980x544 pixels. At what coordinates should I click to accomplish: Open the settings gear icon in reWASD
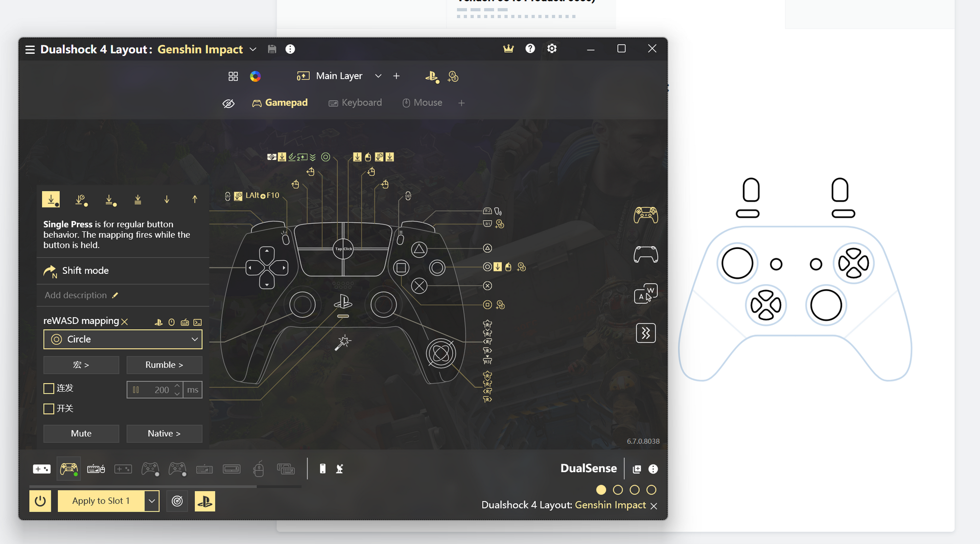(552, 48)
